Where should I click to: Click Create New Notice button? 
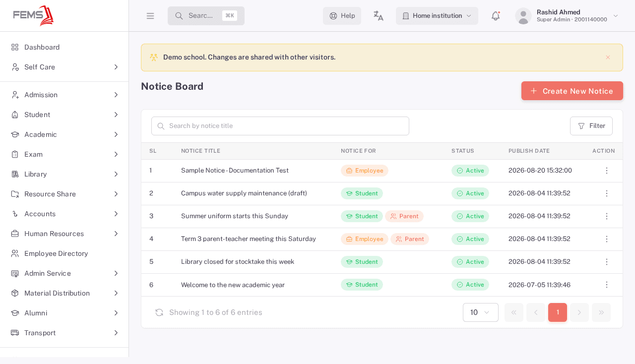572,91
